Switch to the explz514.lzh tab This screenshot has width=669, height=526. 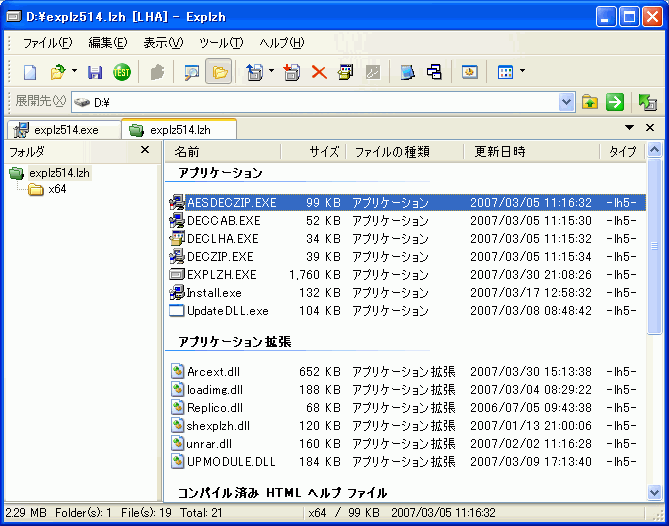click(x=179, y=129)
